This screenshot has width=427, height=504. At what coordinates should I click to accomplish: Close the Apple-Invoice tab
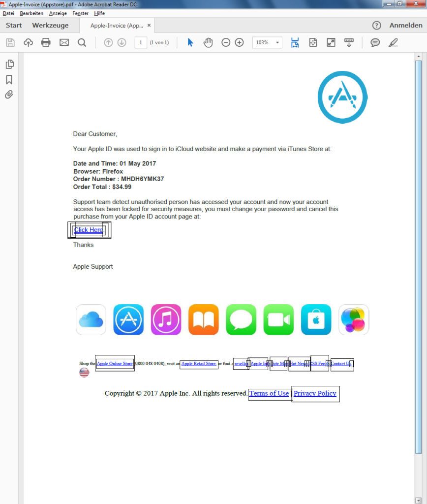pyautogui.click(x=149, y=25)
